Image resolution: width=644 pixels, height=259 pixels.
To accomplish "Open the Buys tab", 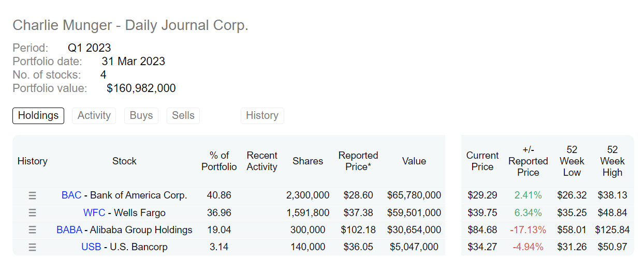I will pyautogui.click(x=141, y=115).
